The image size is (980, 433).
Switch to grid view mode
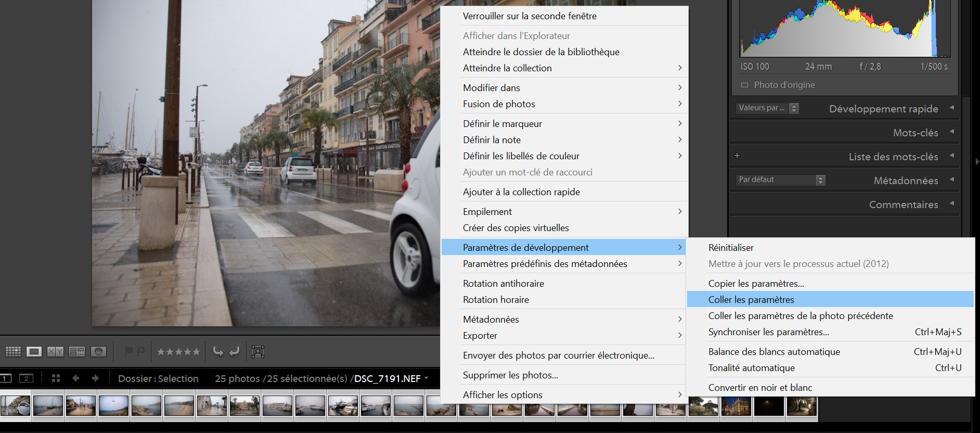[x=13, y=352]
